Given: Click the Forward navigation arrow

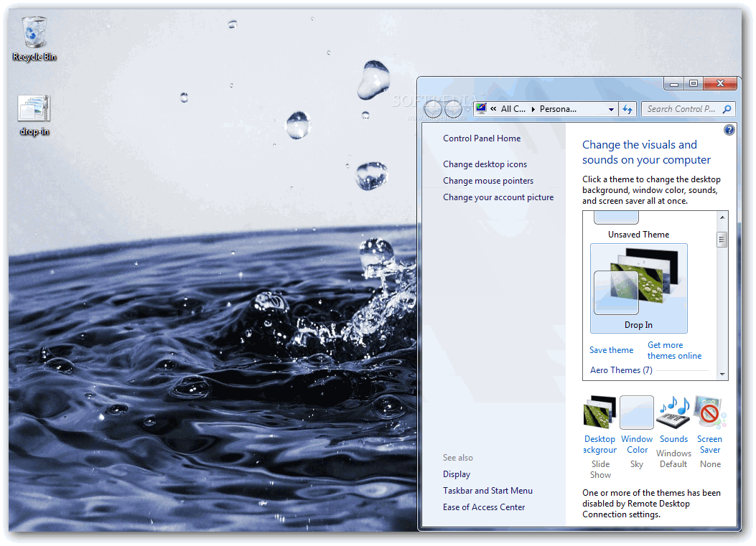Looking at the screenshot, I should click(x=453, y=109).
